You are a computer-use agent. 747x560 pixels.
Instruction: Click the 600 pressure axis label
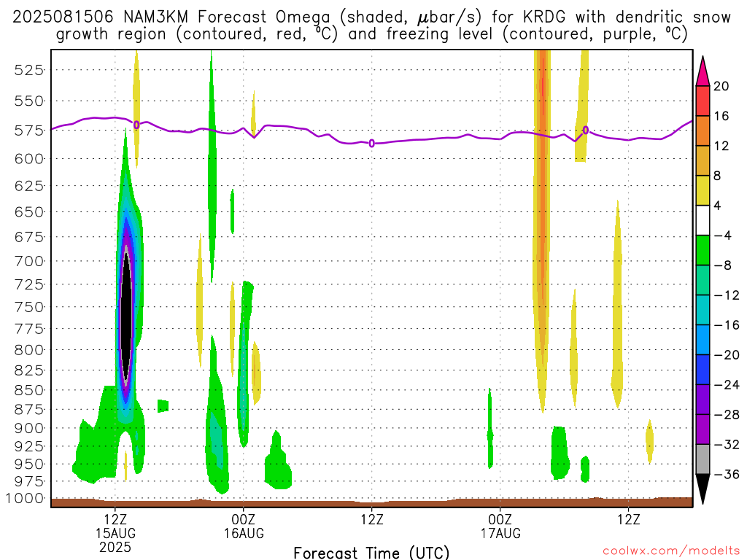pos(29,158)
